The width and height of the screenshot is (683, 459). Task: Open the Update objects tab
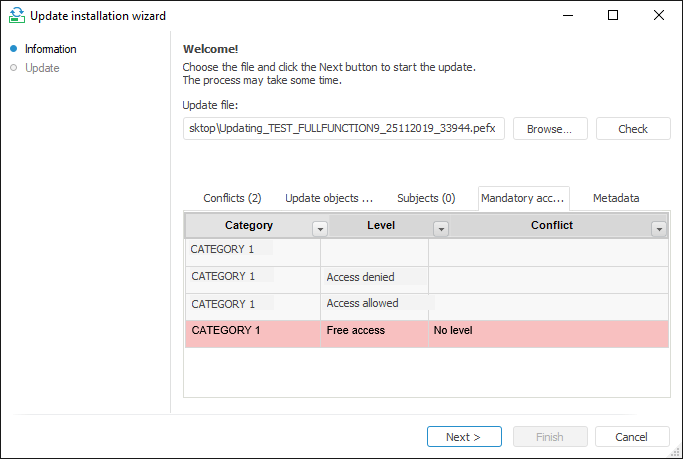pyautogui.click(x=329, y=198)
